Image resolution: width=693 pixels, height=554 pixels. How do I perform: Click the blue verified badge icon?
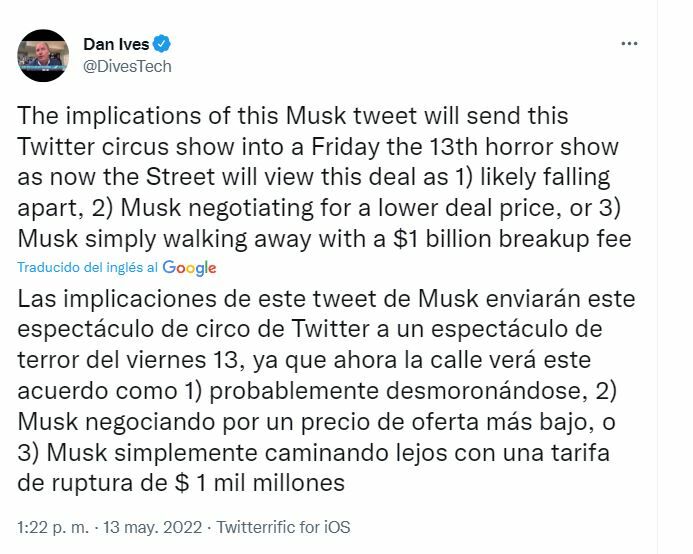point(161,44)
